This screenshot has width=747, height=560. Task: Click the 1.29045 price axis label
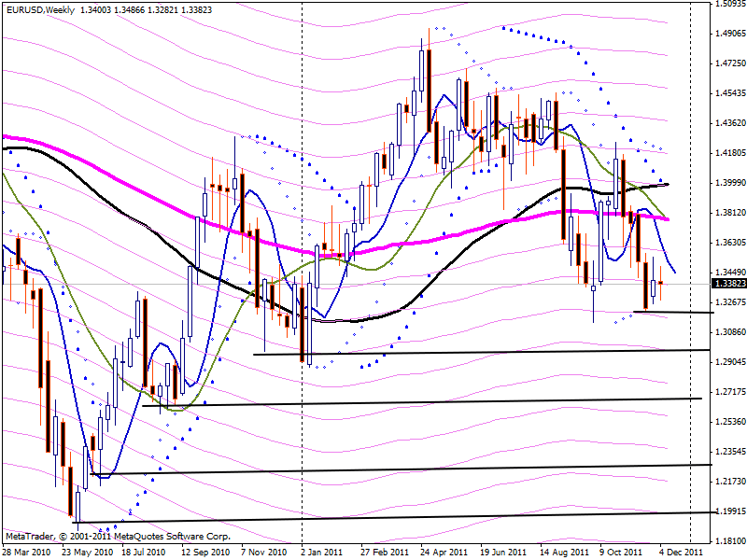pyautogui.click(x=730, y=362)
